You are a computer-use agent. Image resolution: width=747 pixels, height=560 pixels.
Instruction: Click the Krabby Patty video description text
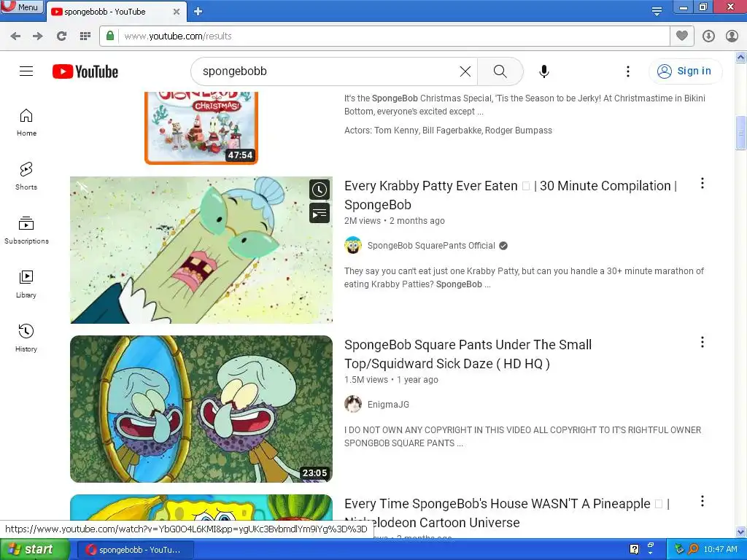click(x=524, y=278)
